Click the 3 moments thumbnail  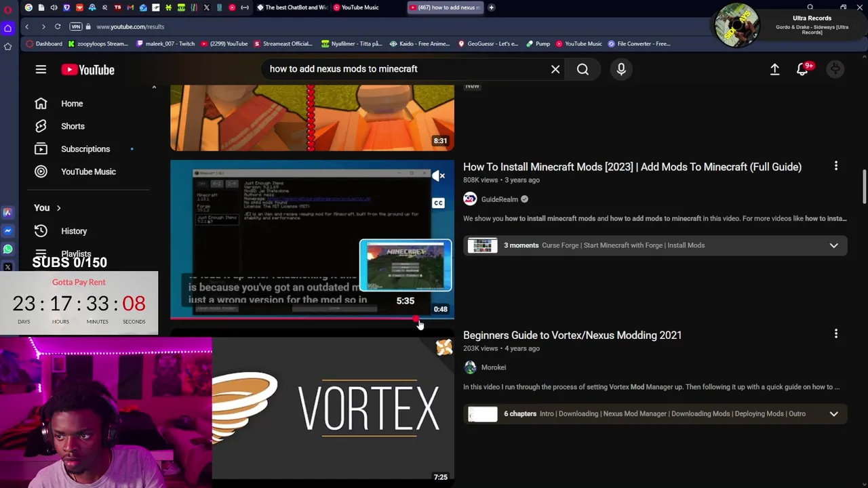tap(482, 245)
